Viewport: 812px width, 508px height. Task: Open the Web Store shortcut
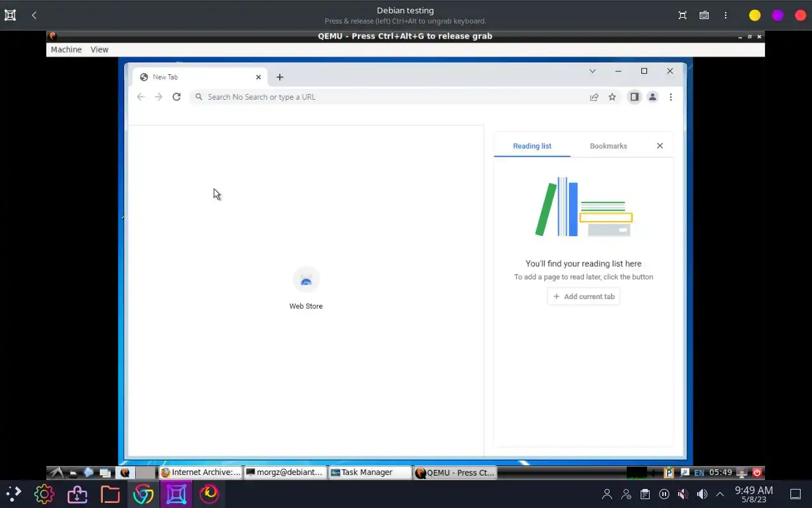tap(306, 289)
